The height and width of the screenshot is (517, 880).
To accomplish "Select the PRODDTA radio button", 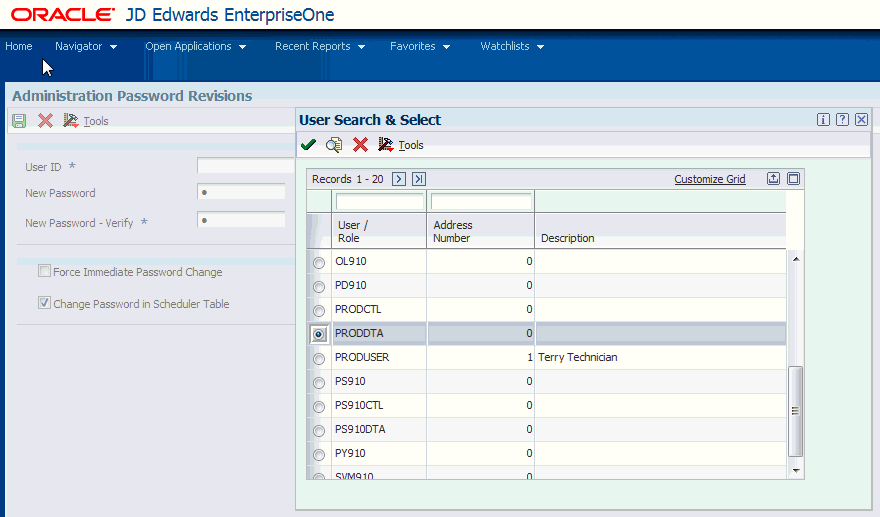I will 319,335.
